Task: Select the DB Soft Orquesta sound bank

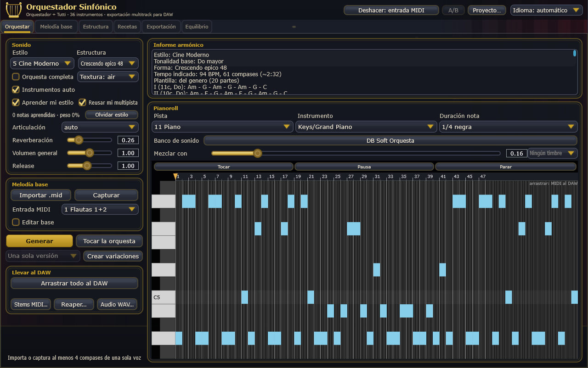Action: click(390, 140)
